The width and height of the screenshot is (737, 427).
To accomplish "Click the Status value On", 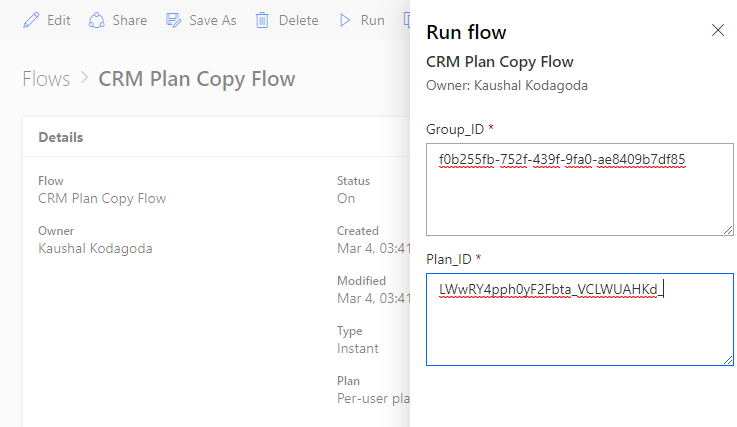I will pos(346,198).
